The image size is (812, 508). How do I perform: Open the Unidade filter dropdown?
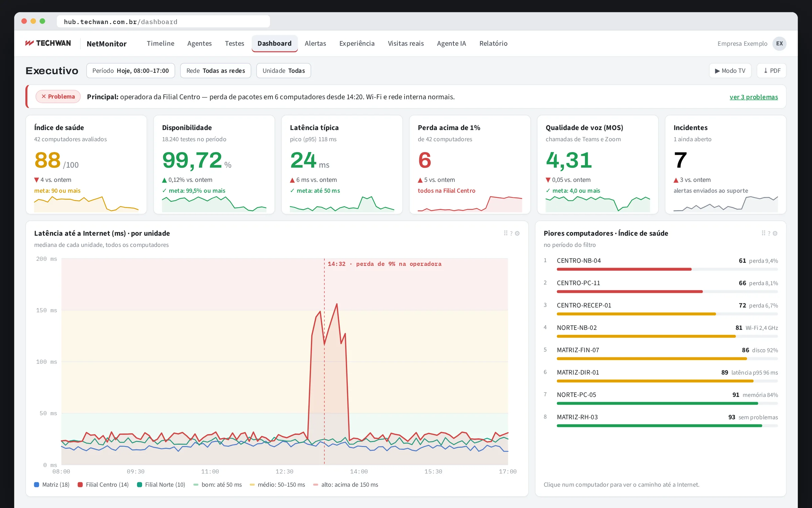284,70
